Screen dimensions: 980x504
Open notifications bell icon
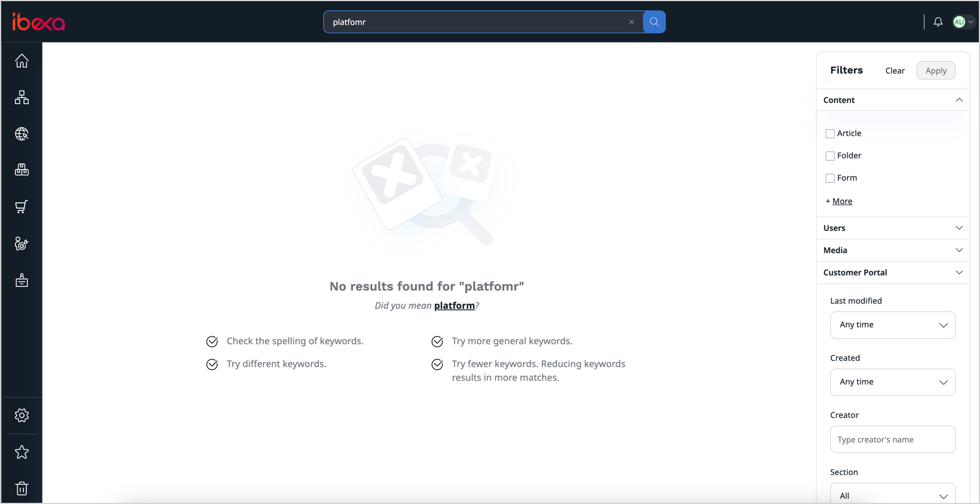click(938, 22)
